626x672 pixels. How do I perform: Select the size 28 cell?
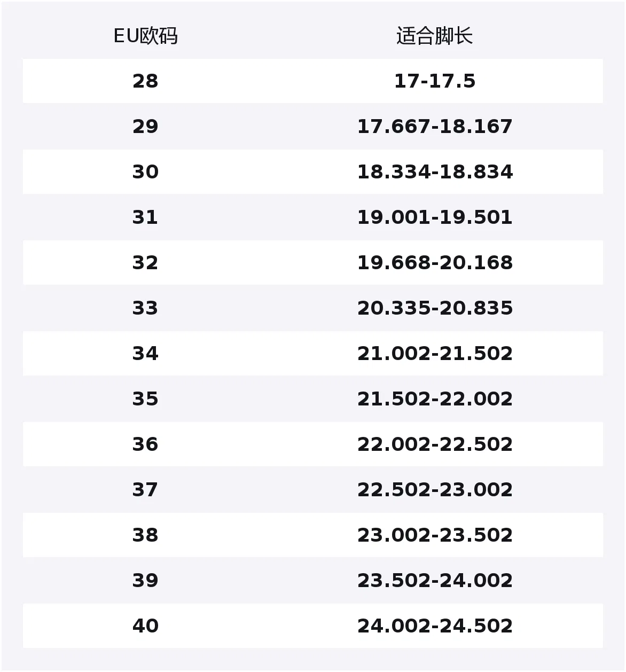click(x=145, y=81)
